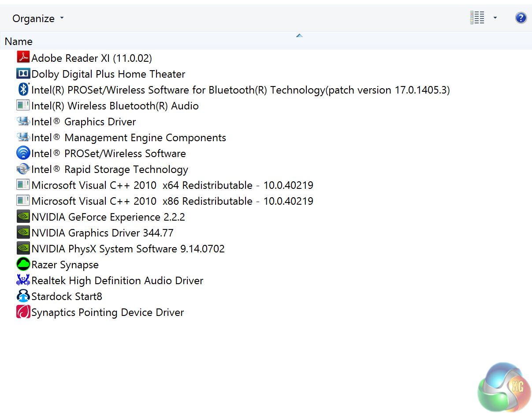Select Microsoft Visual C++ 2010 x64 Redistributable
Screen dimensions: 532x413
pos(172,185)
